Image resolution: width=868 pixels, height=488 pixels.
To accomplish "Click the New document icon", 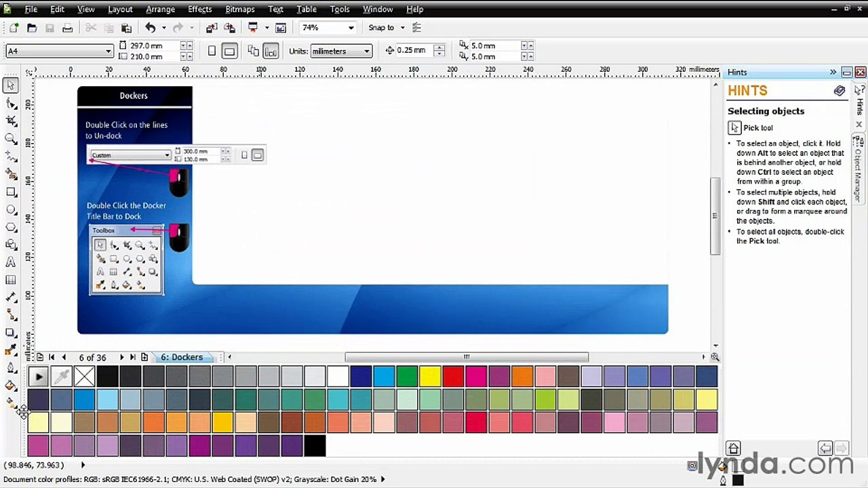I will pos(14,28).
